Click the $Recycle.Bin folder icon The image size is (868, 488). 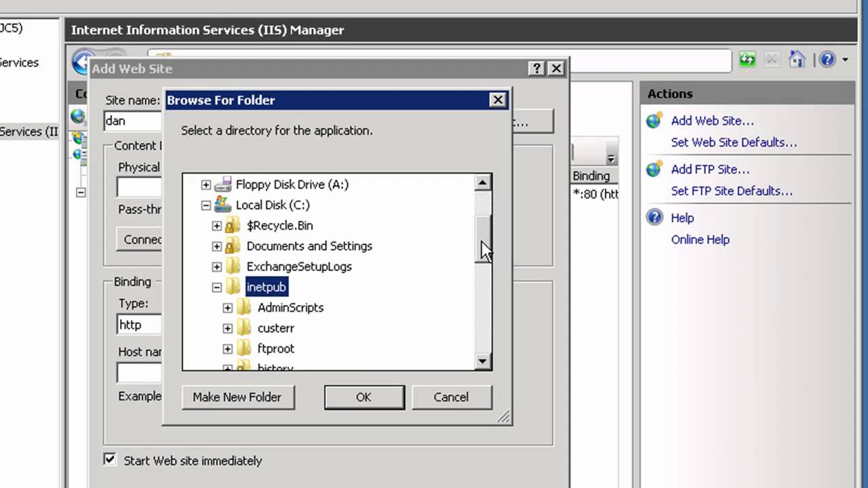pyautogui.click(x=233, y=225)
